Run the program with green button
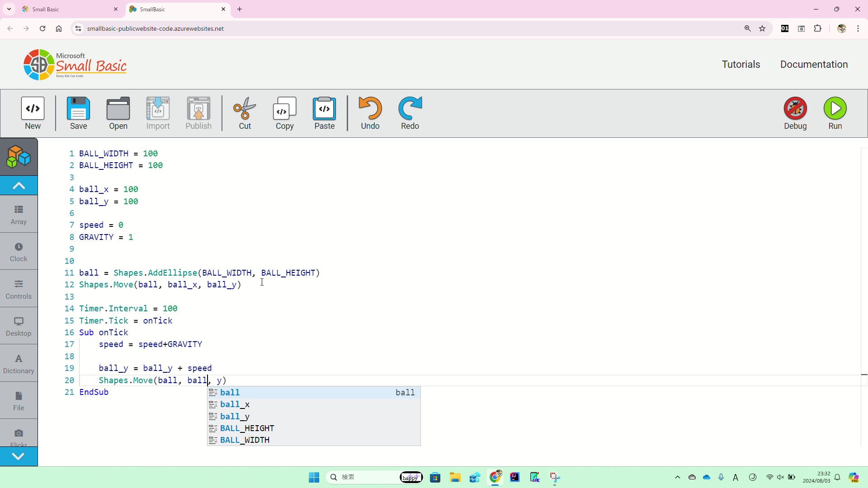The image size is (868, 488). coord(835,113)
